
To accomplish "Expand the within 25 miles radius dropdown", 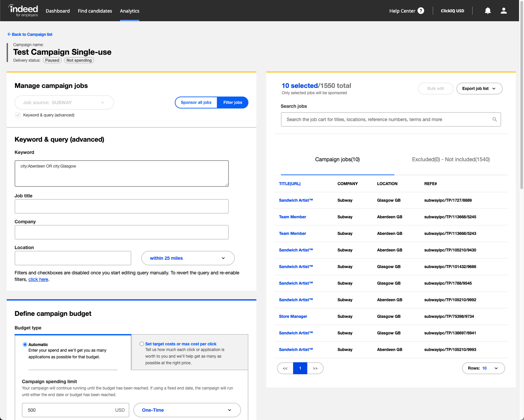I will pos(188,258).
